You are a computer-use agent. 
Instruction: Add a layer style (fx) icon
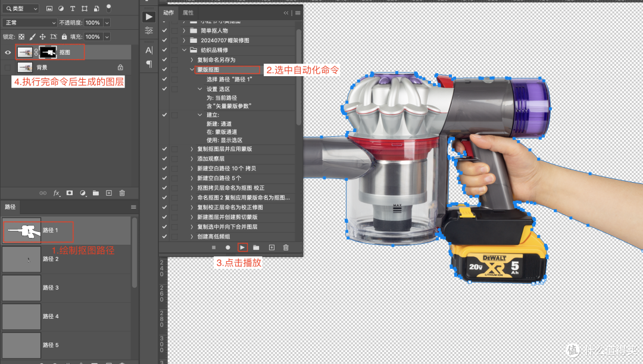pos(56,193)
